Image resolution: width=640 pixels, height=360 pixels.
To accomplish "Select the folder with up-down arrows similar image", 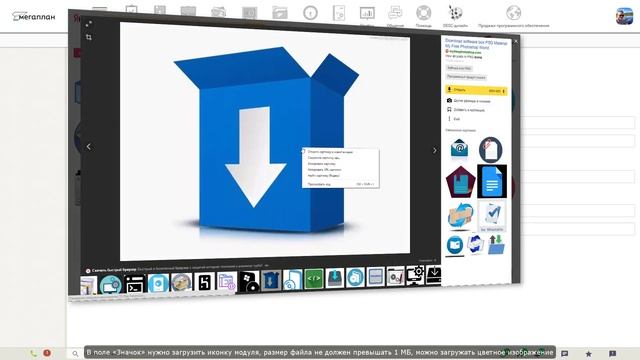I will [x=496, y=244].
